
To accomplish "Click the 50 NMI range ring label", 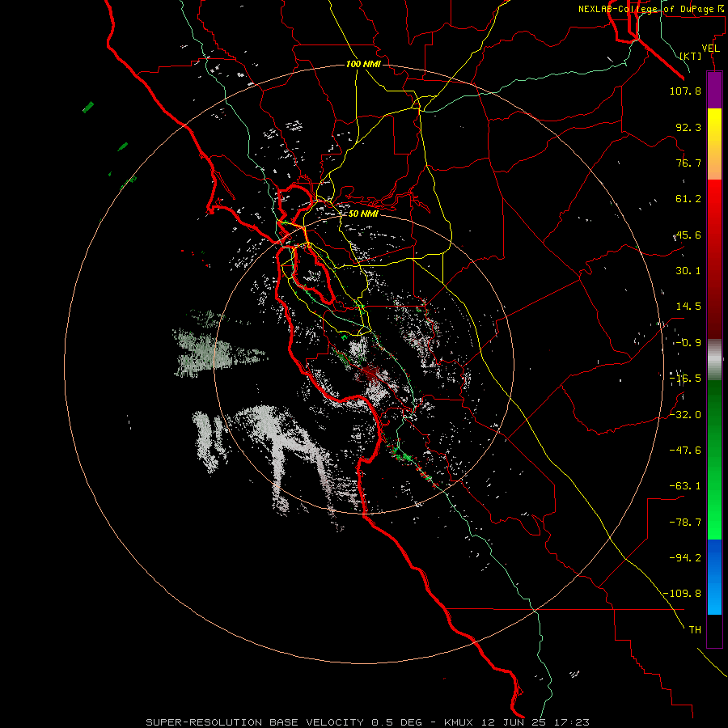I will (363, 214).
